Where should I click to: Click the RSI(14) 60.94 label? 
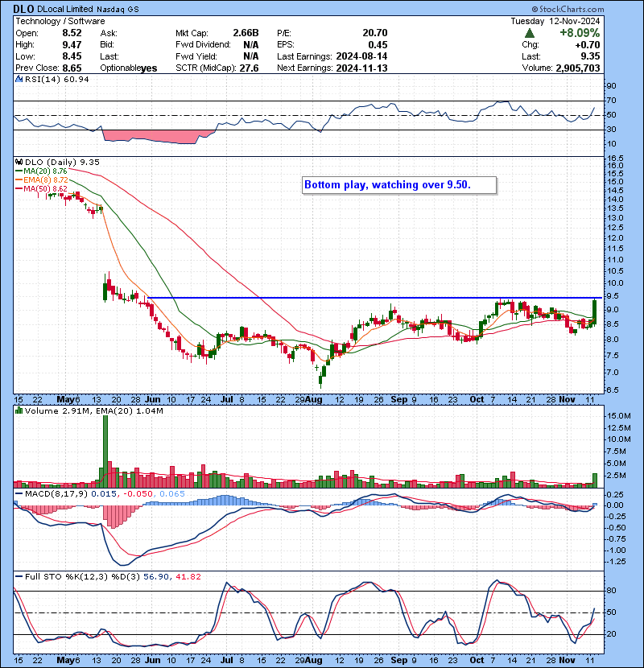56,79
